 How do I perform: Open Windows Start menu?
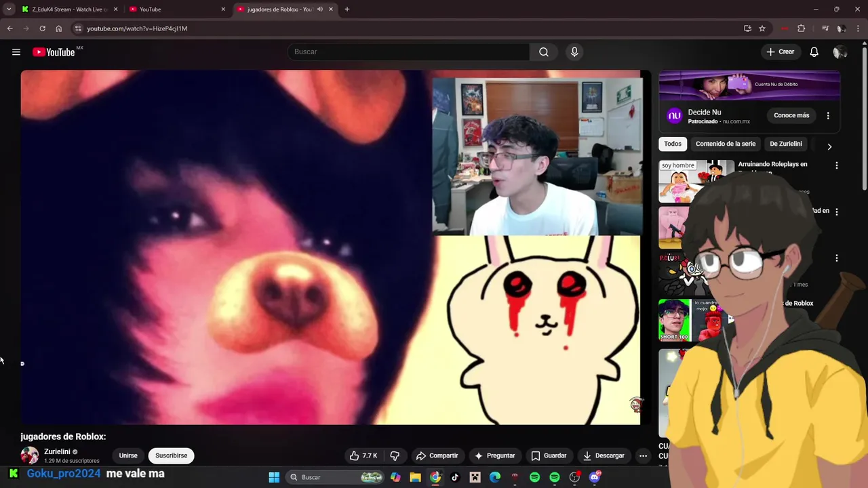pyautogui.click(x=274, y=477)
